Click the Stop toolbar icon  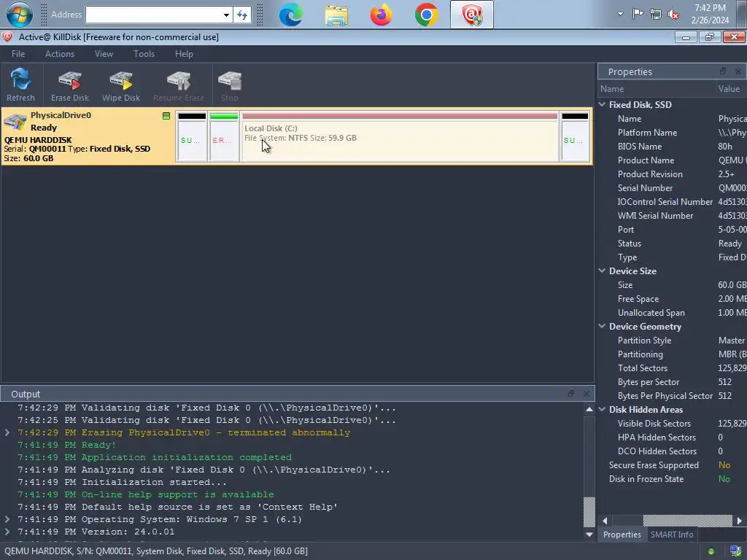tap(230, 85)
